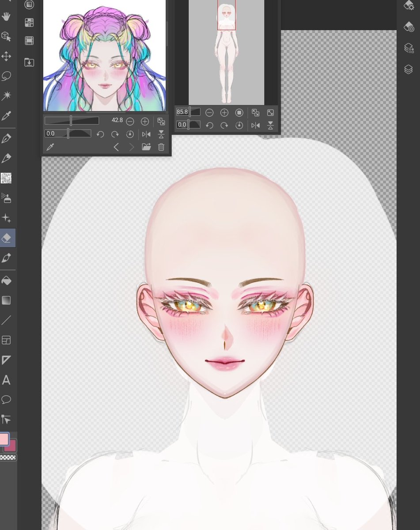The image size is (420, 530).
Task: Select the Fill bucket tool
Action: 6,280
